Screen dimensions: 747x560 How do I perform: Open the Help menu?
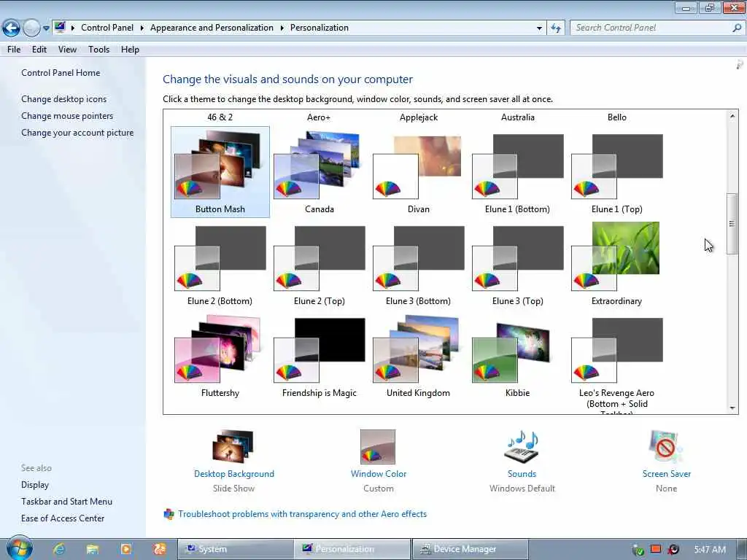click(130, 50)
